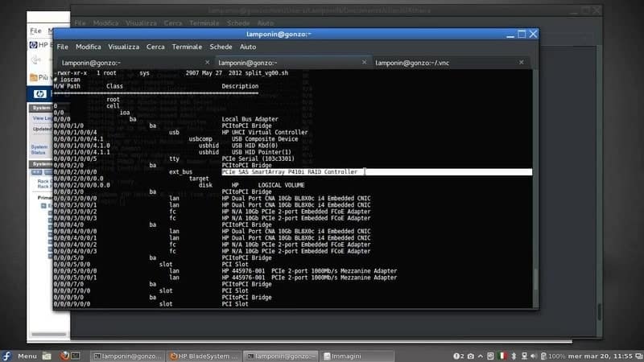This screenshot has height=362, width=644.
Task: Click the 'USB HID Kbd(0)' text
Action: coord(254,146)
